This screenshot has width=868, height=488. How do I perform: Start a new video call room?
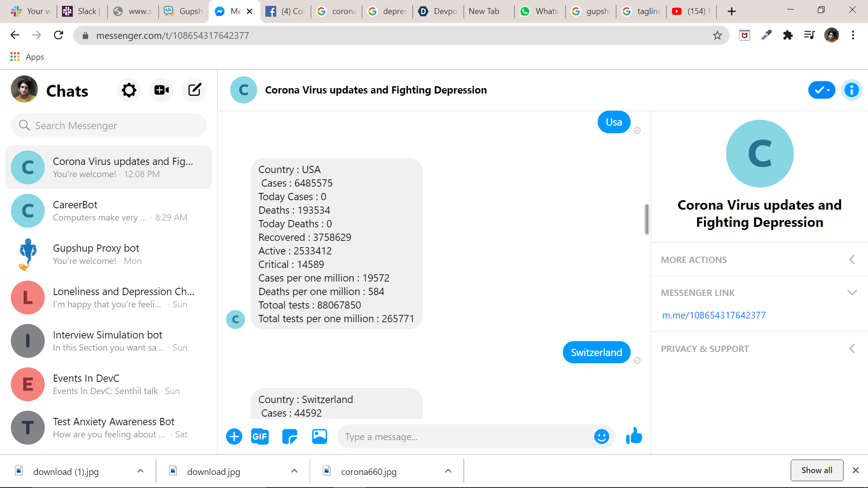[161, 90]
